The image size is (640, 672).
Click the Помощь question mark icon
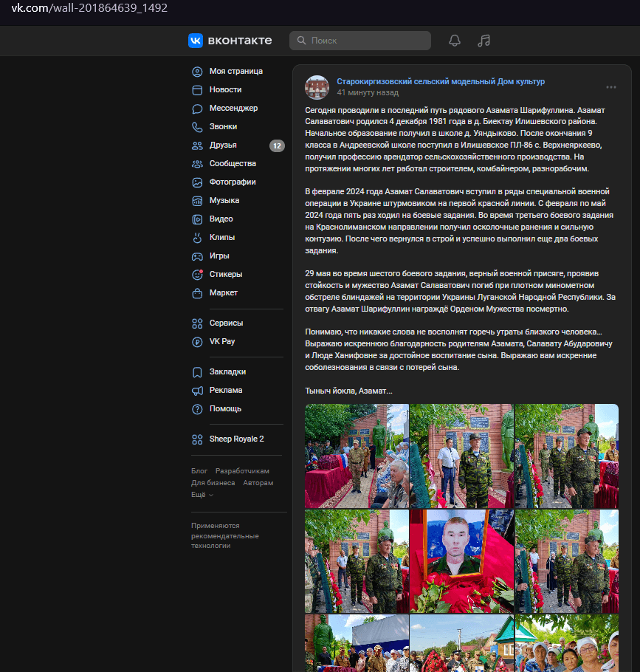click(197, 409)
